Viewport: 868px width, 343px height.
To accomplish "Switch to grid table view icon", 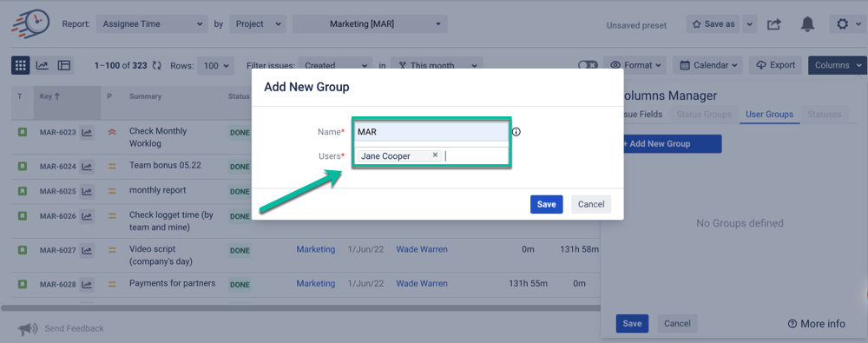I will (x=21, y=65).
